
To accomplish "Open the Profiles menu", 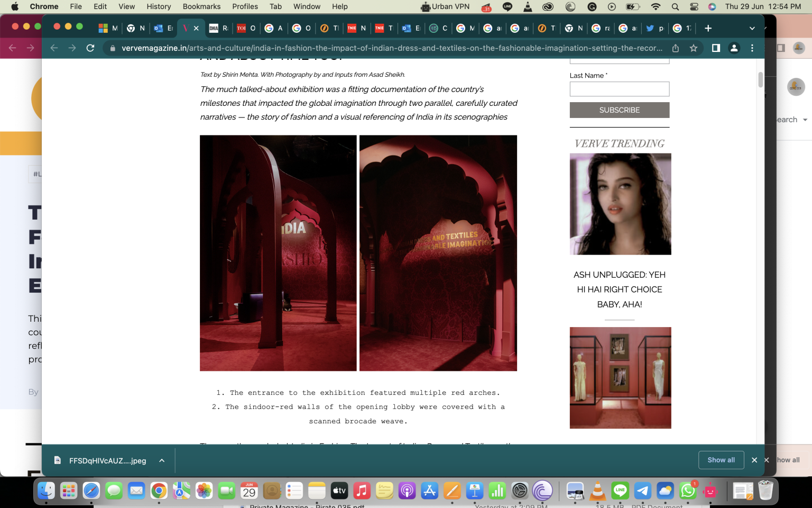I will [245, 6].
